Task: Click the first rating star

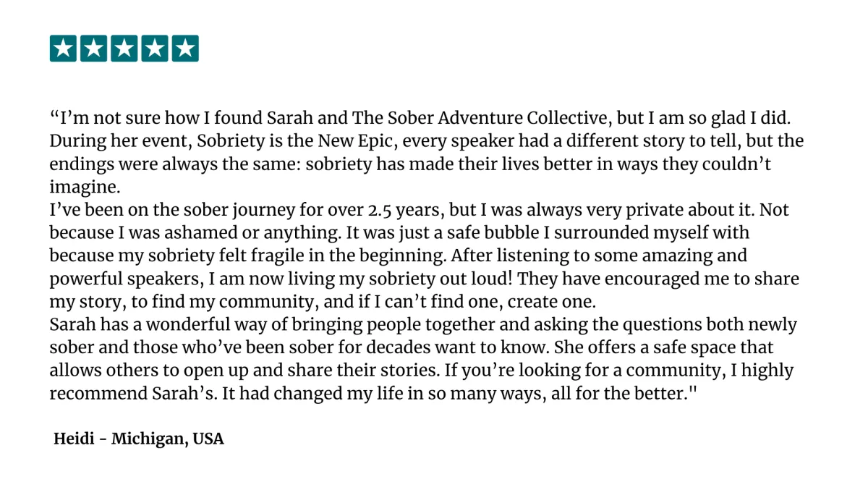Action: pyautogui.click(x=64, y=48)
